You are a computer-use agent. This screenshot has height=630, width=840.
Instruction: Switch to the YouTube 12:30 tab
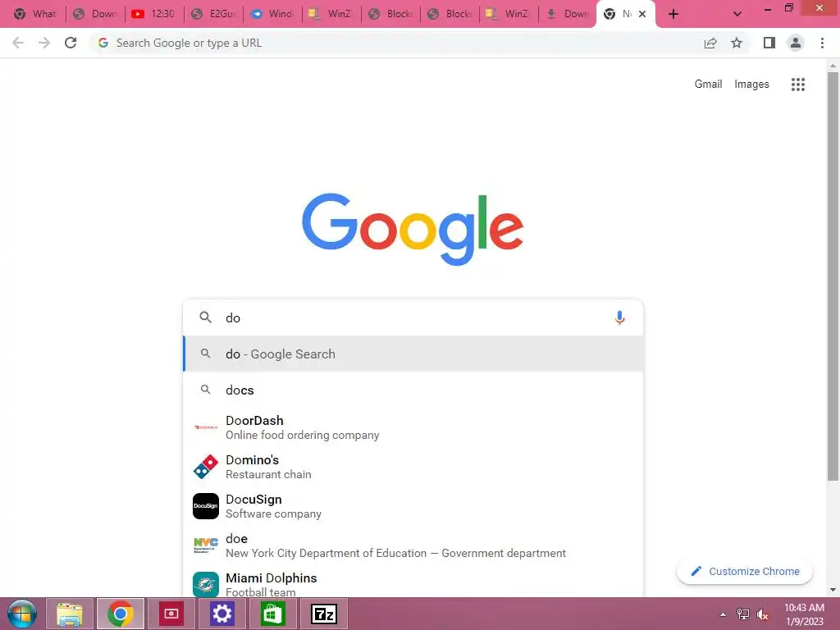pos(153,14)
